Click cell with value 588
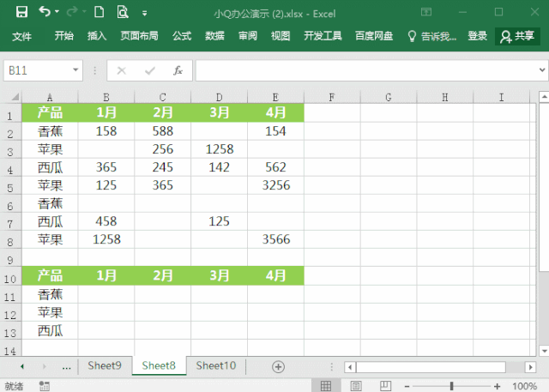This screenshot has width=549, height=392. pos(162,131)
